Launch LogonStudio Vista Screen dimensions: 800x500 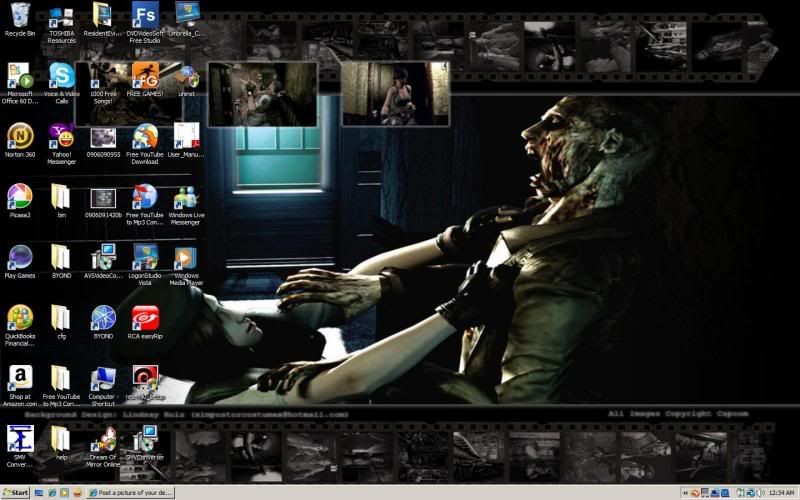[x=145, y=265]
